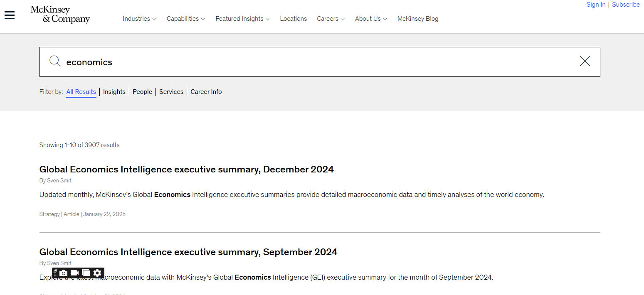Viewport: 644px width, 295px height.
Task: Filter results by People tab
Action: pos(142,92)
